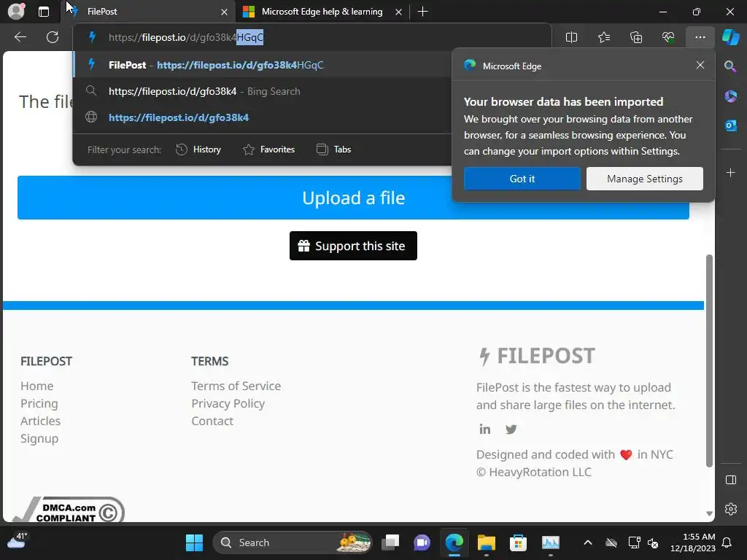Visit FilePost Twitter icon in footer
The width and height of the screenshot is (747, 560).
511,429
